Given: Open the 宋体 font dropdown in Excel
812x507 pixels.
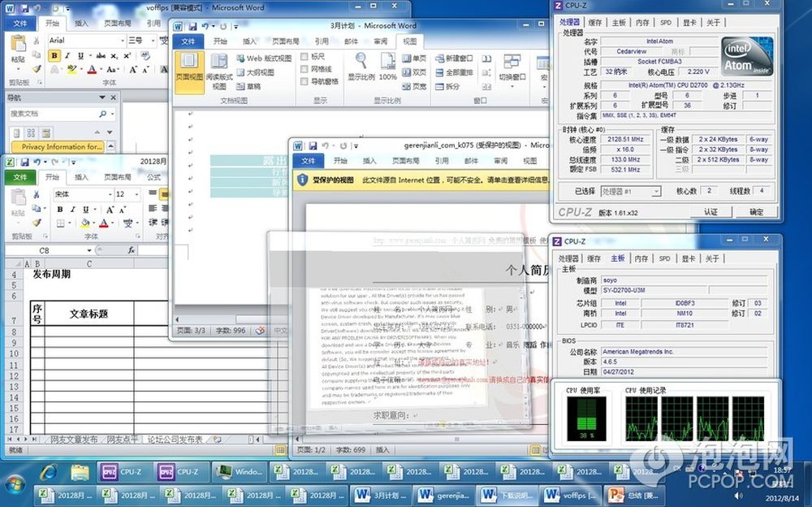Looking at the screenshot, I should pyautogui.click(x=110, y=194).
